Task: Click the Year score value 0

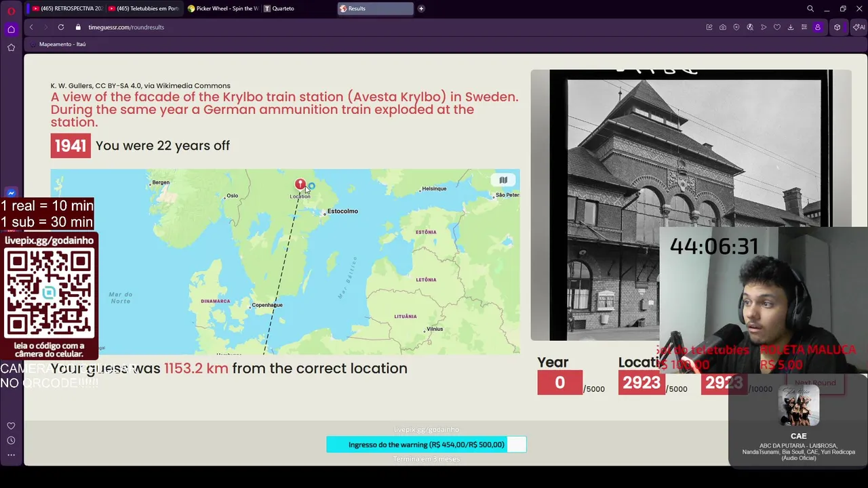Action: click(x=559, y=383)
